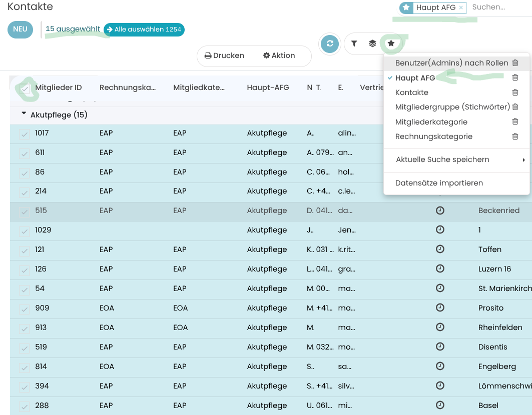Image resolution: width=532 pixels, height=415 pixels.
Task: Choose the Mitgliederkategorie favorite
Action: pos(431,121)
